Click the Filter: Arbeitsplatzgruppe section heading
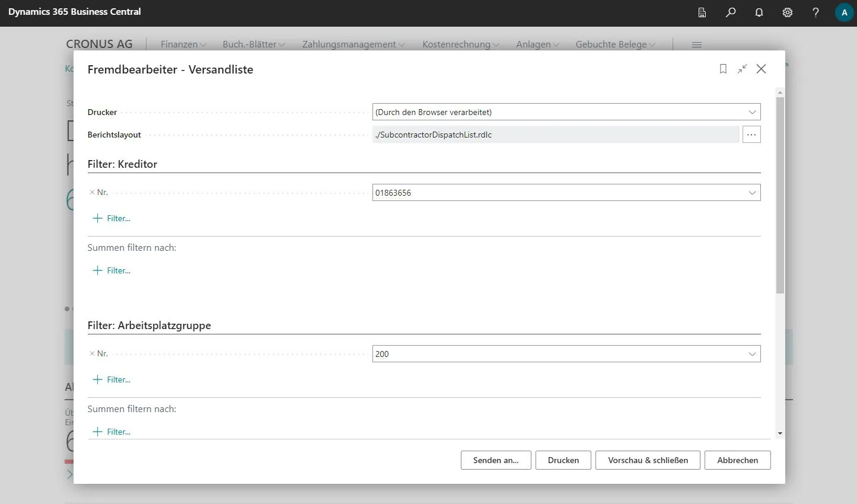Viewport: 857px width, 504px height. coord(149,326)
